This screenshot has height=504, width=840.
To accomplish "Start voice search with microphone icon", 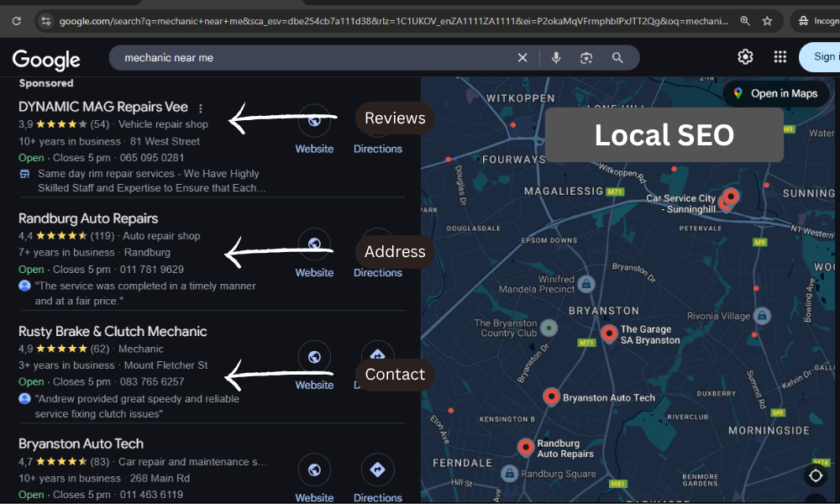I will [556, 57].
